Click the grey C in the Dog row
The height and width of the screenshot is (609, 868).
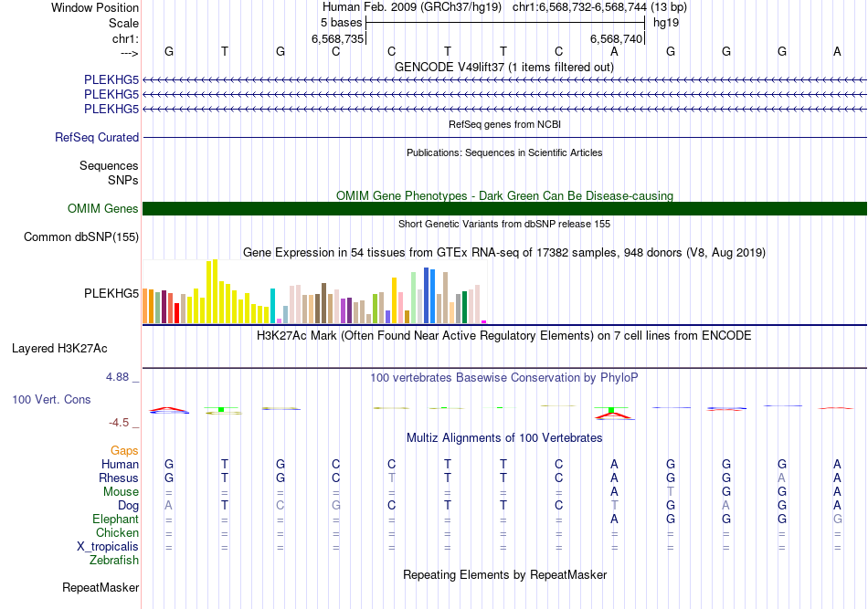[x=281, y=506]
